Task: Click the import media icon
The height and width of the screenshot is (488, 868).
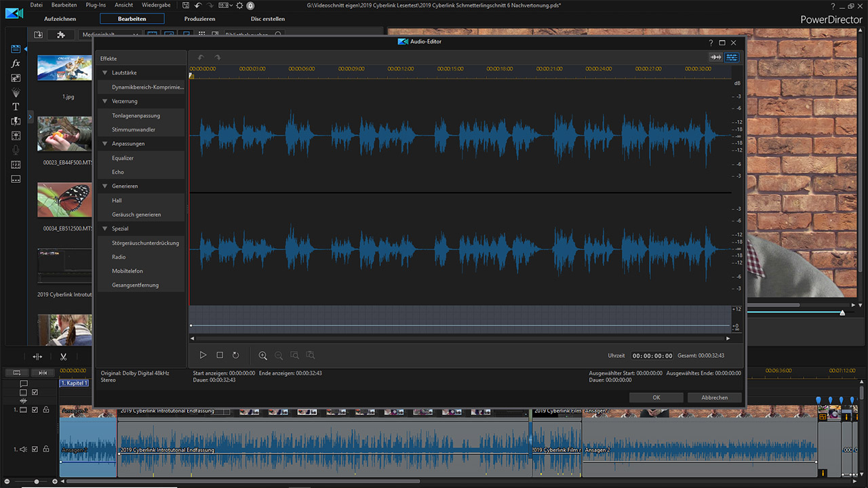Action: pos(38,35)
